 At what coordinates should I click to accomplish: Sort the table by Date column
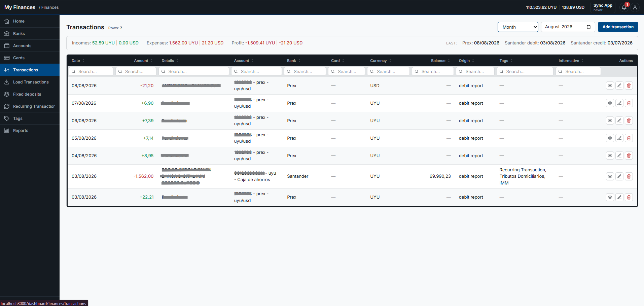click(x=78, y=61)
